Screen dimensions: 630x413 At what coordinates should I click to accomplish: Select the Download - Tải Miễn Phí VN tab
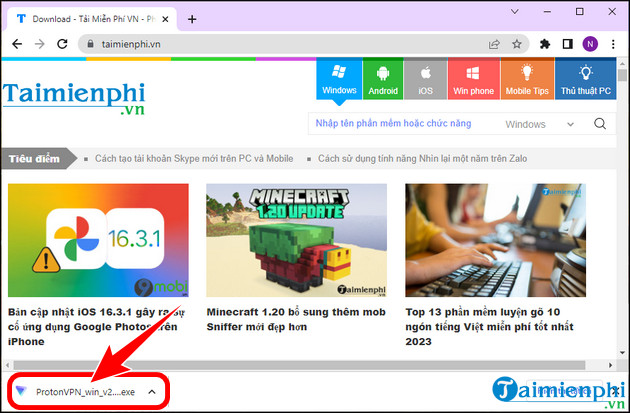click(92, 19)
